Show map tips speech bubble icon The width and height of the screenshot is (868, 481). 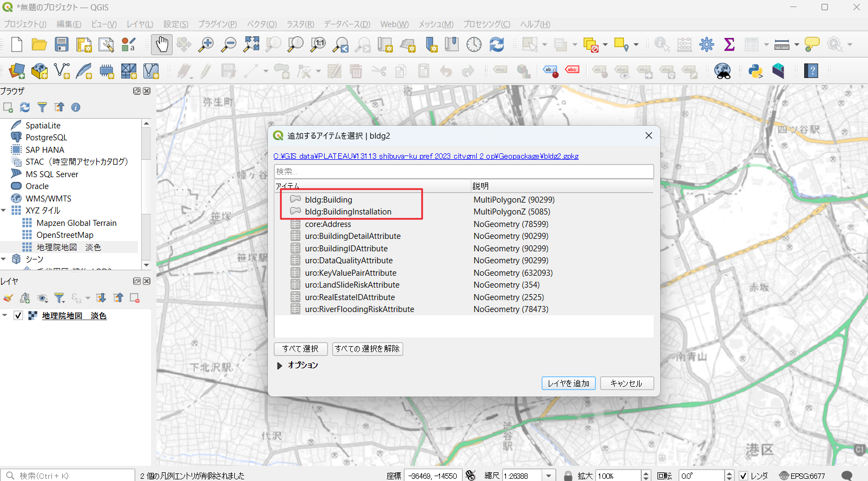tap(812, 44)
